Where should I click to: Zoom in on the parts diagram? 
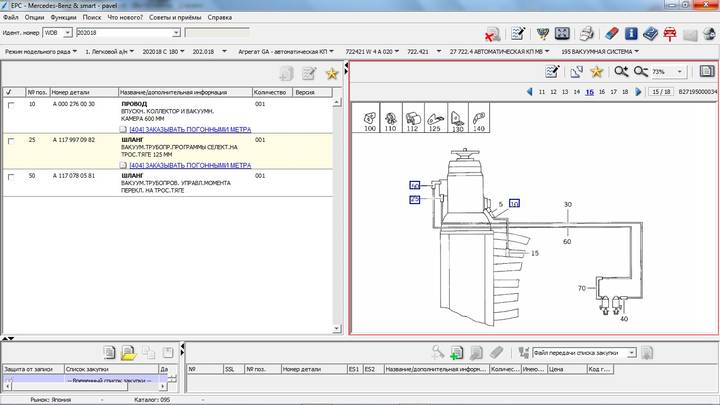tap(621, 71)
